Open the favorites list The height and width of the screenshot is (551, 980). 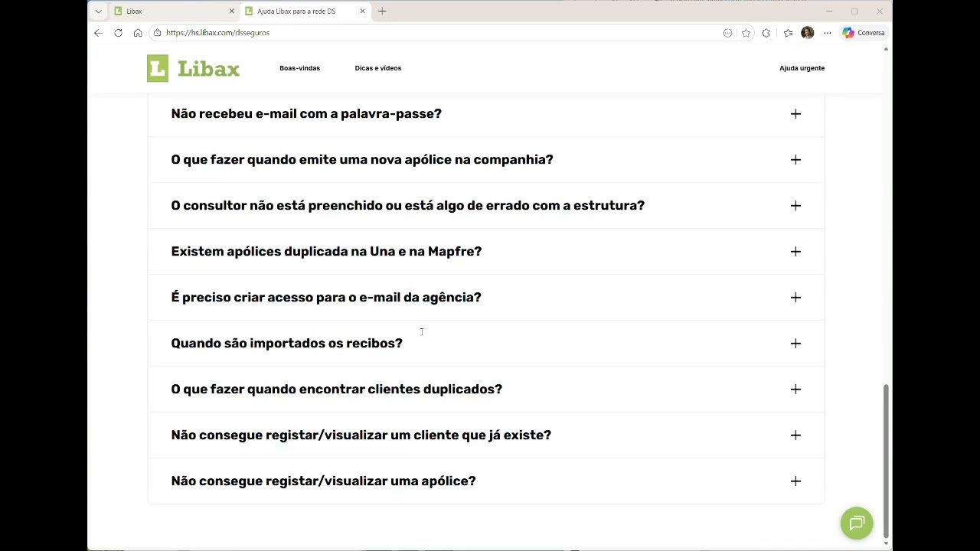click(788, 33)
